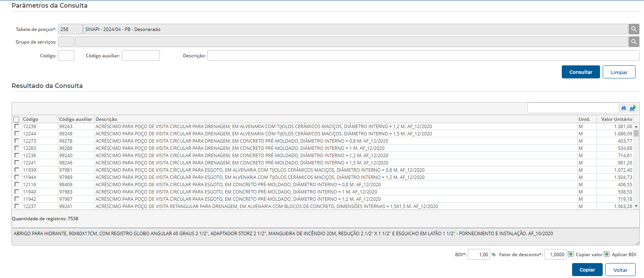Sort by Valor Unitário column header
The height and width of the screenshot is (278, 644).
(616, 119)
